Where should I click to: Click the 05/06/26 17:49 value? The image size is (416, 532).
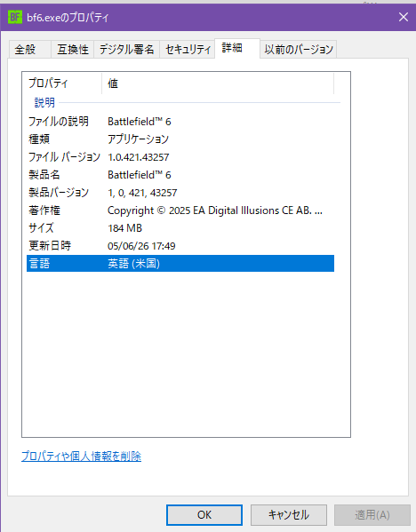click(141, 246)
